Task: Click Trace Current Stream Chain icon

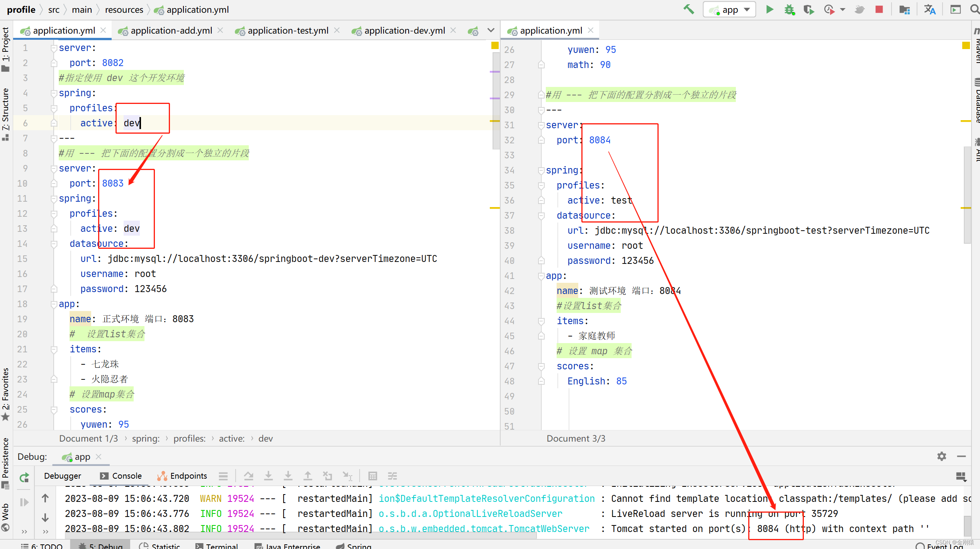Action: (x=392, y=476)
